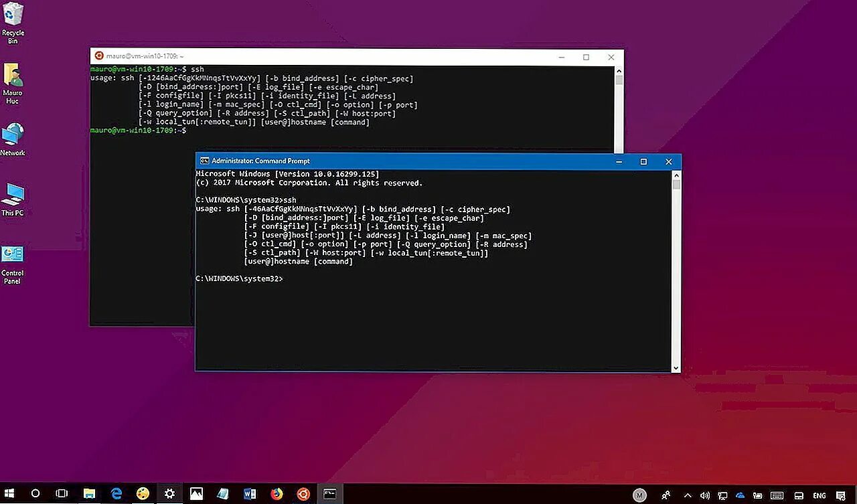Click Command Prompt scrollbar down arrow
The image size is (857, 504).
point(676,367)
